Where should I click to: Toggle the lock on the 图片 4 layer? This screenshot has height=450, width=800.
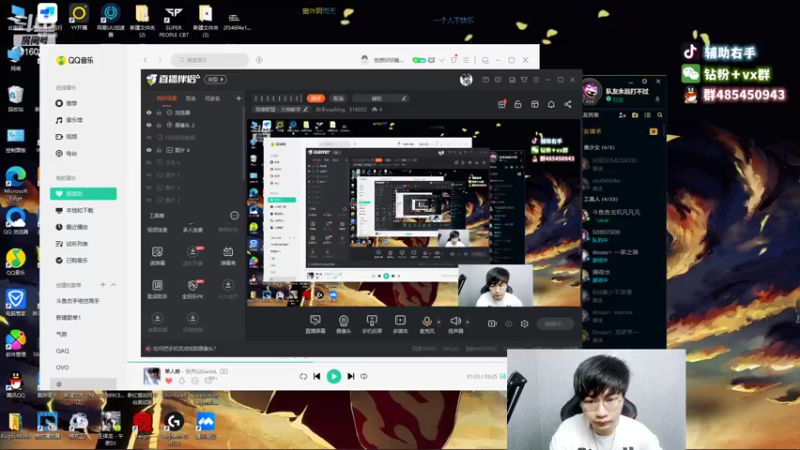point(159,150)
